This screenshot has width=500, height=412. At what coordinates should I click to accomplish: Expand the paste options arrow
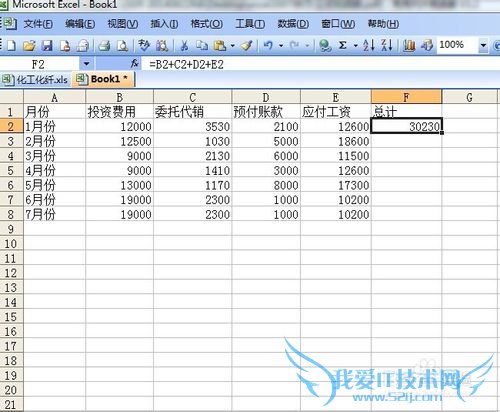(x=232, y=45)
